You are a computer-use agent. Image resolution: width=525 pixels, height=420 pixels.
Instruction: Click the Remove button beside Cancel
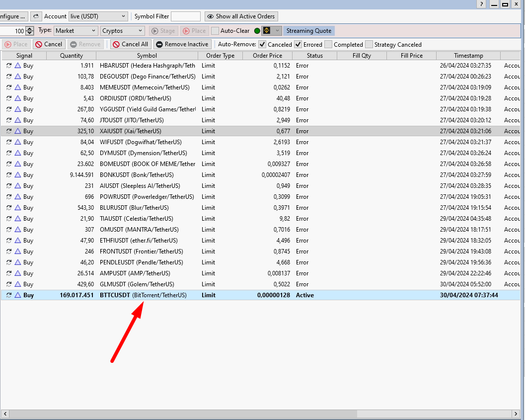[86, 44]
